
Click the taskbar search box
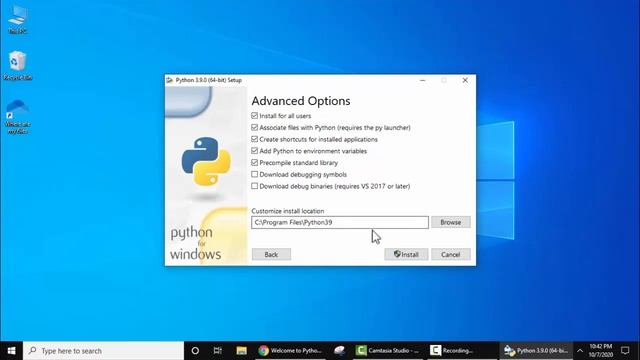[x=104, y=351]
